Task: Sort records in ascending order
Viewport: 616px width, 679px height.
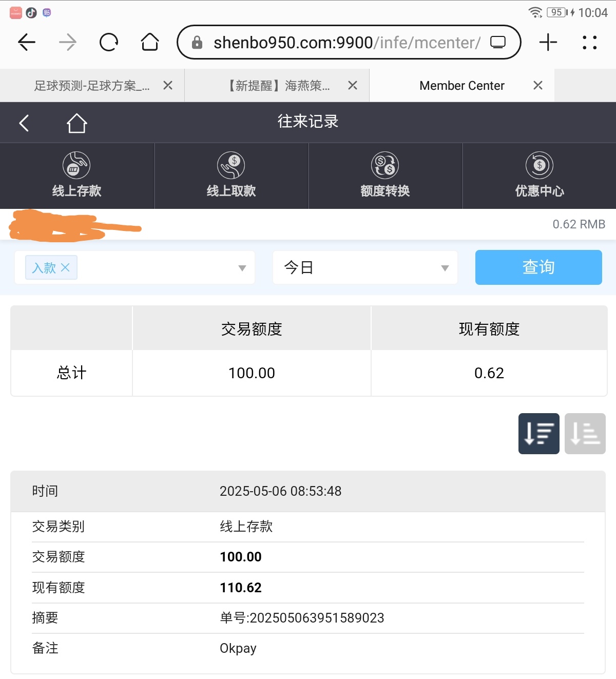Action: coord(585,434)
